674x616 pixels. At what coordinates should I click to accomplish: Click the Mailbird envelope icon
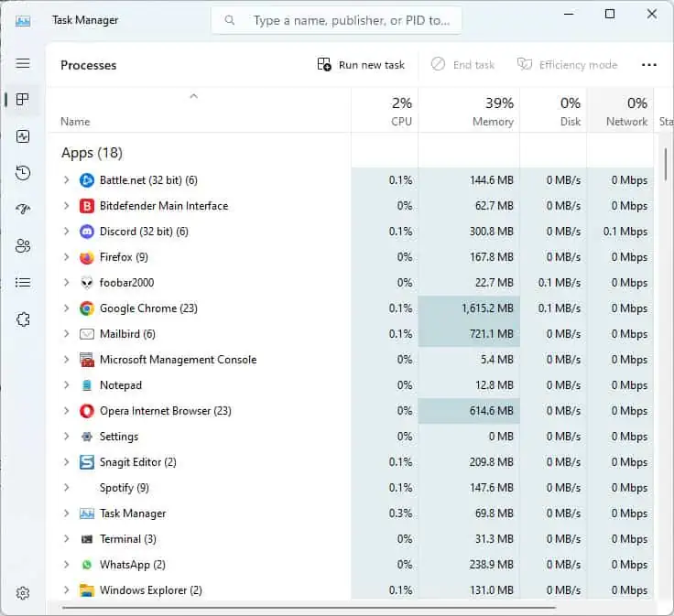(87, 334)
